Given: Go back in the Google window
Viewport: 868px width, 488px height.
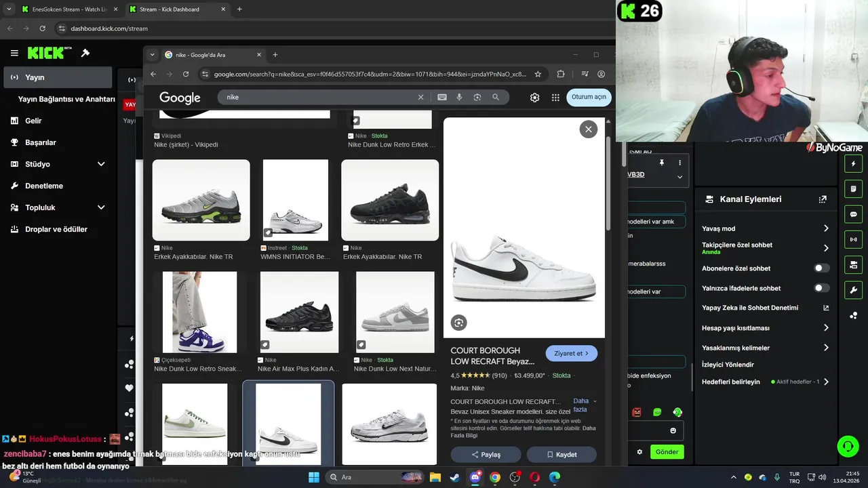Looking at the screenshot, I should pyautogui.click(x=153, y=74).
